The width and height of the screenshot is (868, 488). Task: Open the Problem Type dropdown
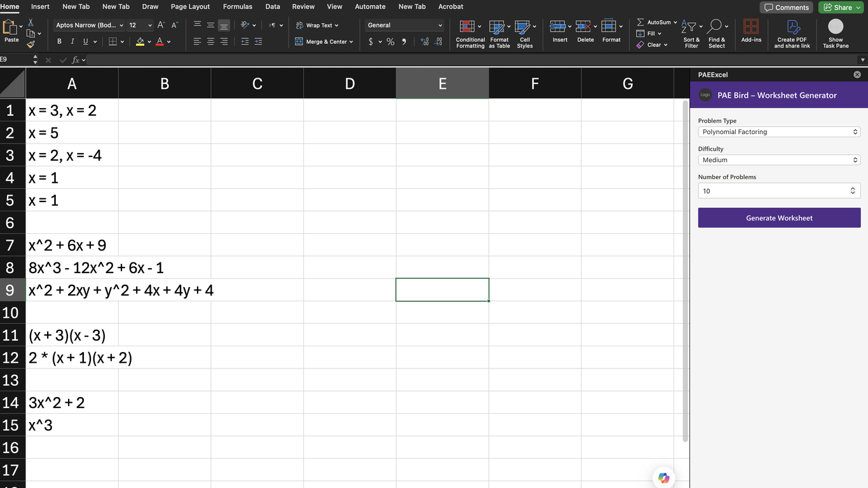pyautogui.click(x=779, y=132)
